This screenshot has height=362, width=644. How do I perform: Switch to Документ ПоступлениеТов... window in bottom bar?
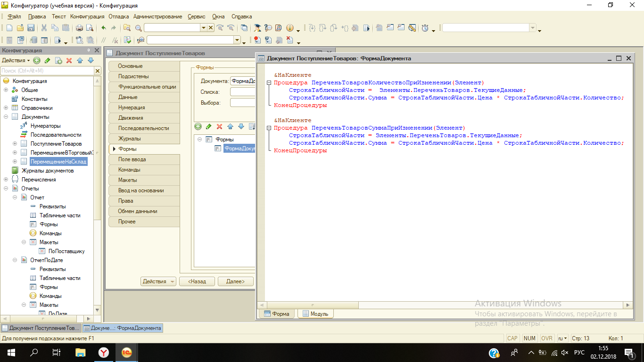41,328
